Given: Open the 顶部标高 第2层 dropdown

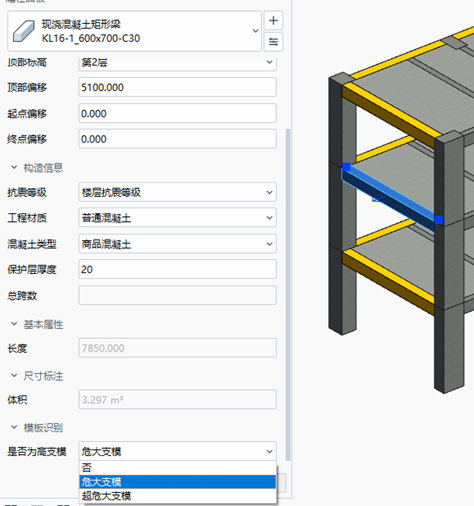Looking at the screenshot, I should (177, 63).
